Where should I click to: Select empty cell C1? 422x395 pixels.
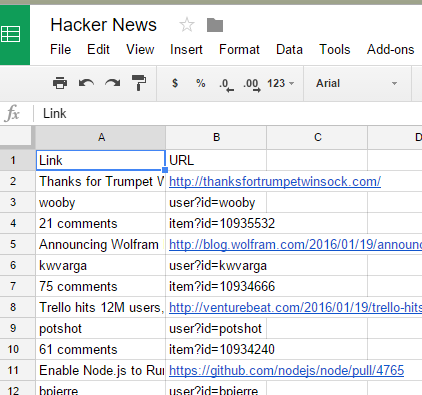click(317, 160)
